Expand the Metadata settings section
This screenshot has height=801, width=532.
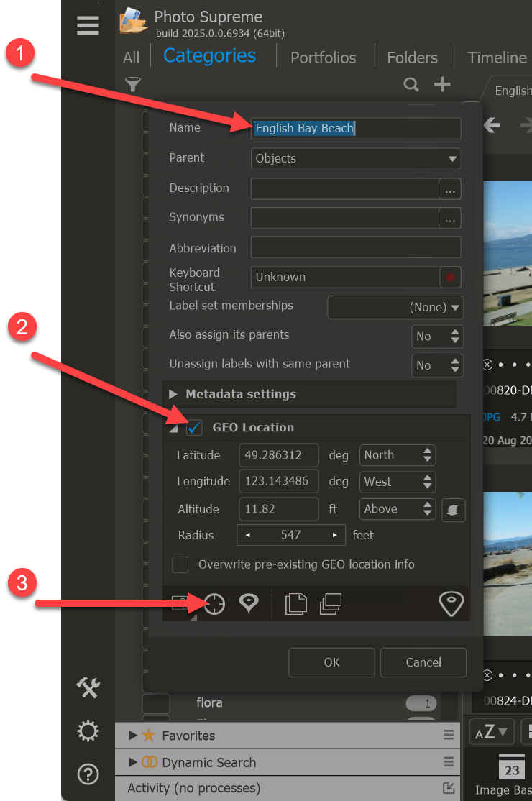tap(173, 394)
